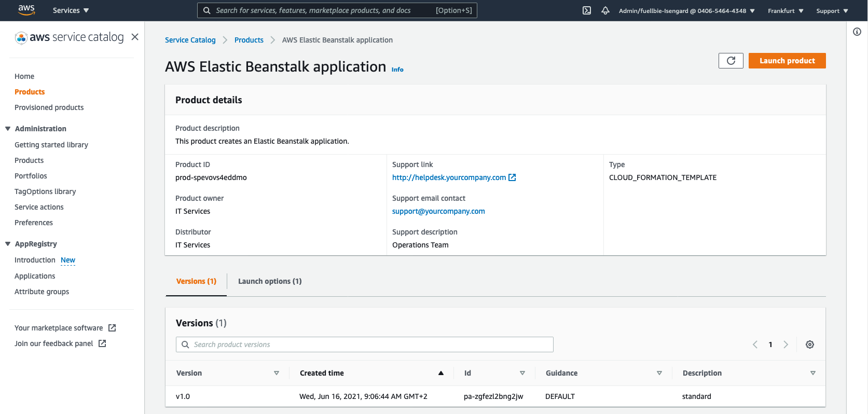
Task: Go to Home in sidebar
Action: pyautogui.click(x=24, y=76)
